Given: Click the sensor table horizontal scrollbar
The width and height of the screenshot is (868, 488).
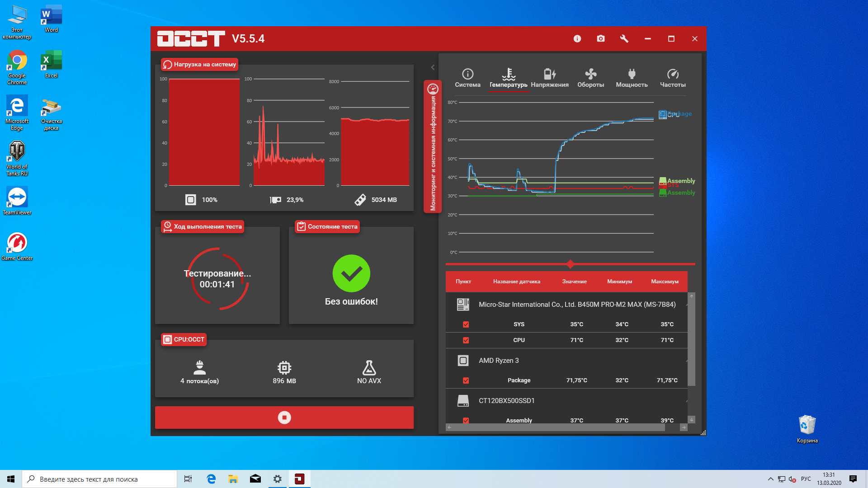Looking at the screenshot, I should (559, 427).
